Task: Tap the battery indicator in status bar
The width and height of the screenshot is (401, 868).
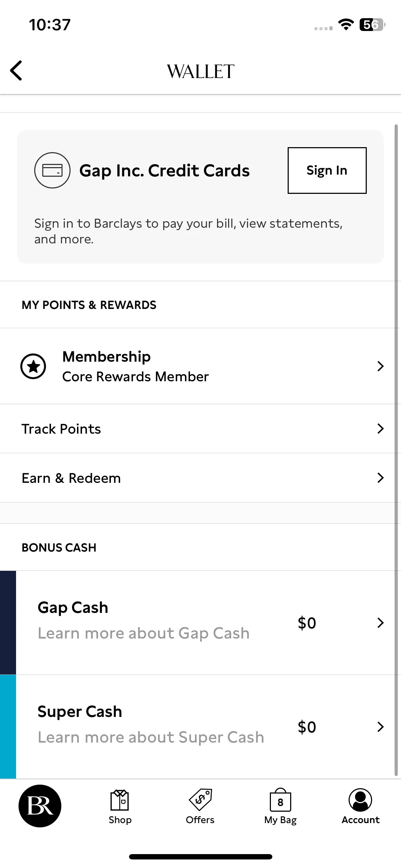Action: click(372, 25)
